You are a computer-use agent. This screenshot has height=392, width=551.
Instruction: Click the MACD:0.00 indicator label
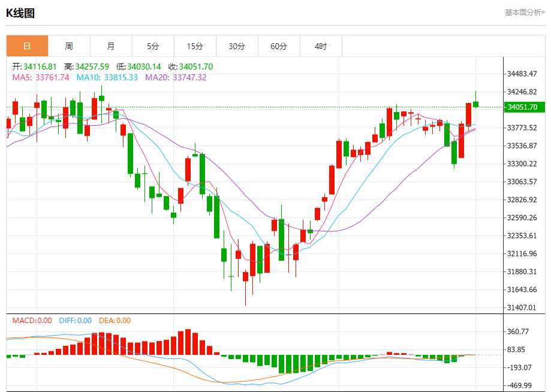click(32, 320)
